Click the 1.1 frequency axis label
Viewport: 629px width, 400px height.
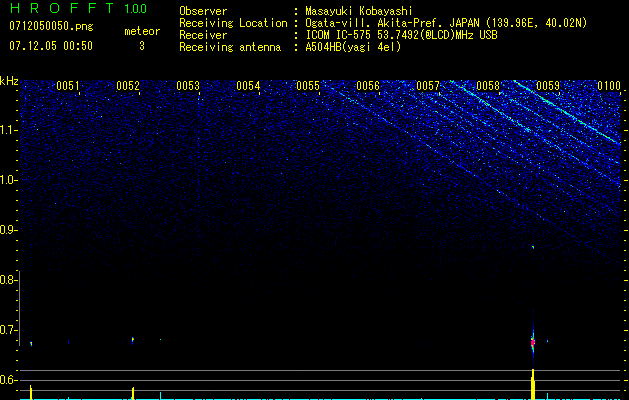click(8, 130)
